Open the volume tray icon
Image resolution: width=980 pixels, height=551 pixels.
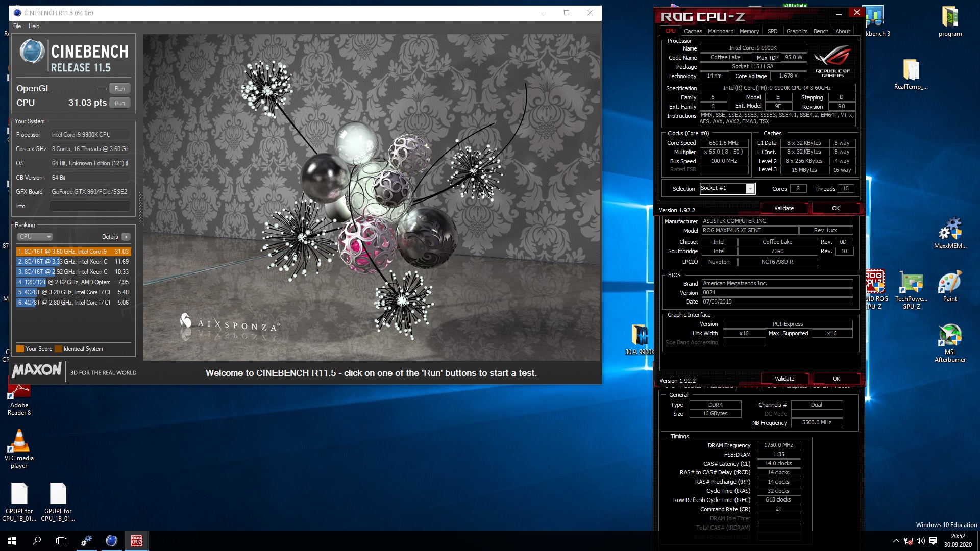(x=921, y=541)
